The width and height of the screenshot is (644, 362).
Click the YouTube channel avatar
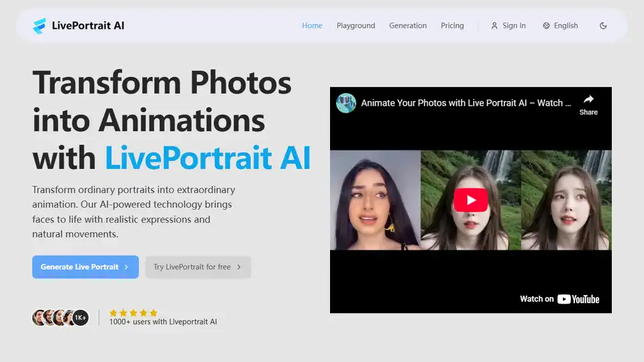point(346,103)
